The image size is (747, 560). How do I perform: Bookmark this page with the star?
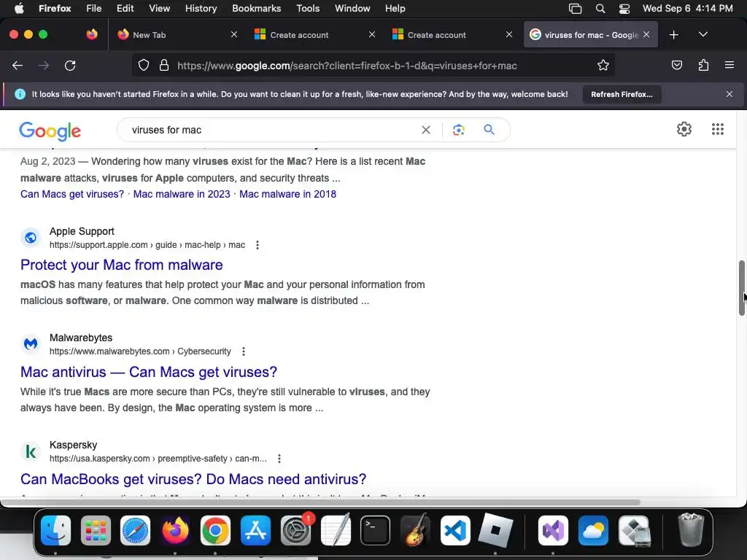[x=603, y=65]
